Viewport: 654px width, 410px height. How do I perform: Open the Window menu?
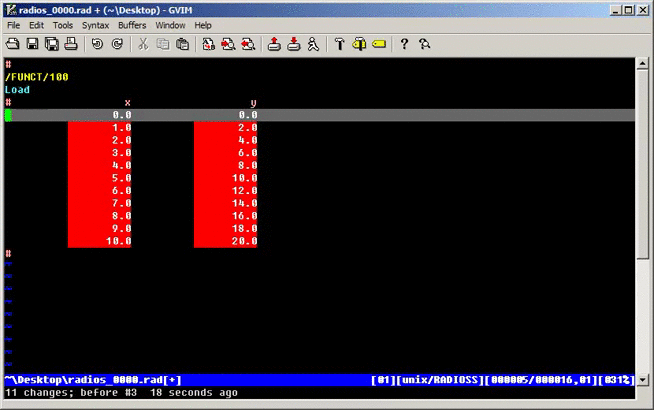coord(170,25)
